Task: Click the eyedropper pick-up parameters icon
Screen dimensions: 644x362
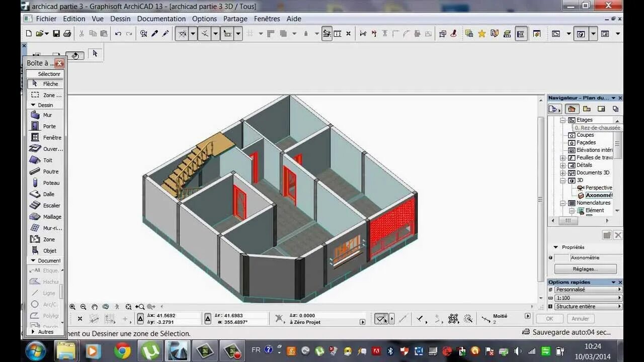Action: [154, 34]
